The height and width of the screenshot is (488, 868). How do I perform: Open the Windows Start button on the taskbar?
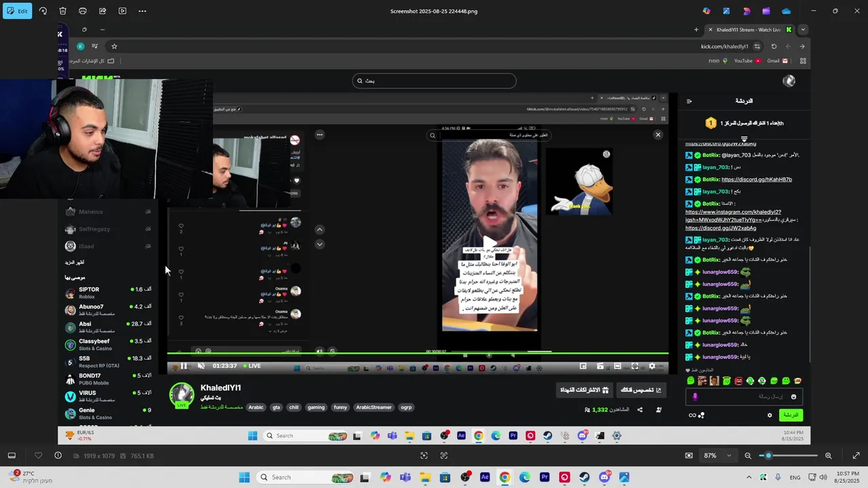(244, 477)
